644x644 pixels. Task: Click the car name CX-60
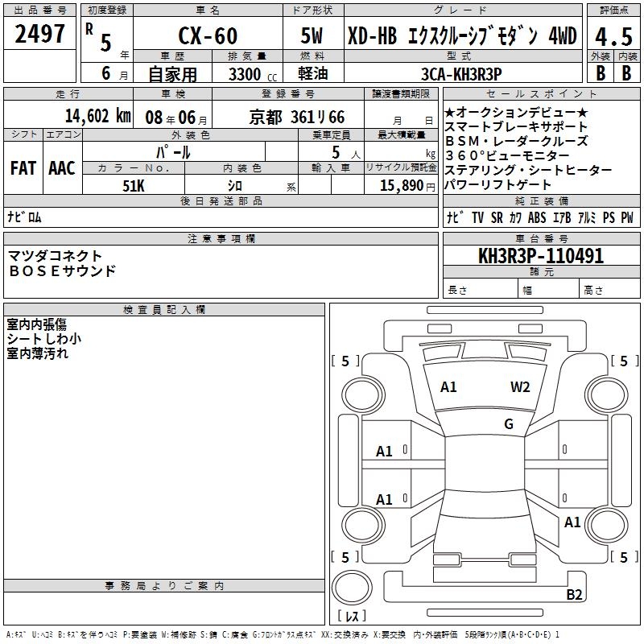click(x=208, y=35)
